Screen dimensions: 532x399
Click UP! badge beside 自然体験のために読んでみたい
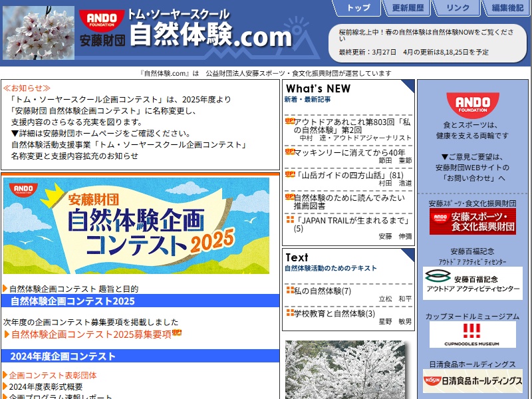290,196
